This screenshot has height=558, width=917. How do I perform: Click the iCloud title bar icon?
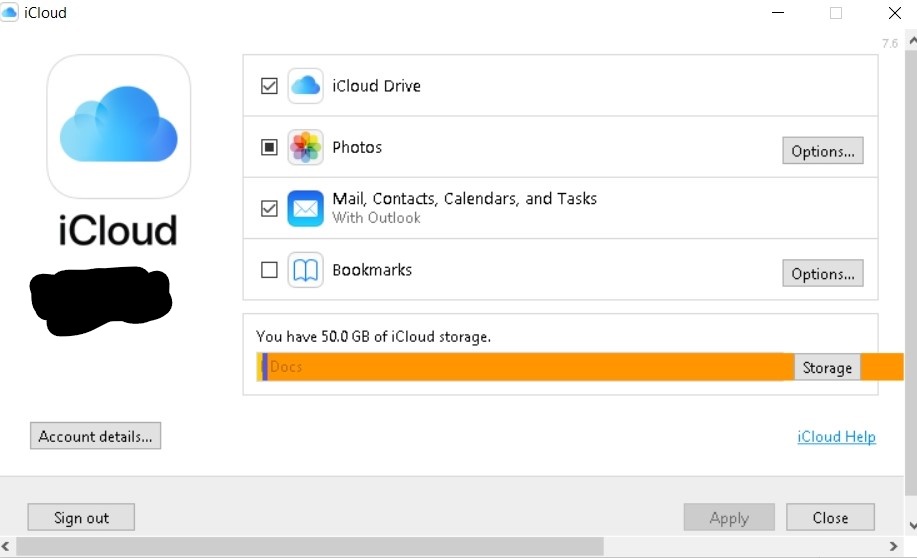9,12
